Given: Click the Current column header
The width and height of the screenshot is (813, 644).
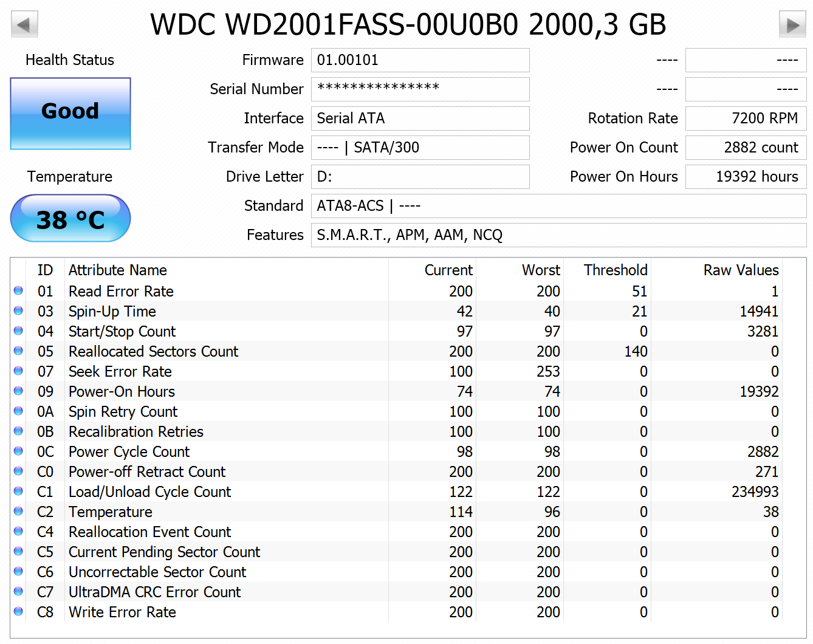Looking at the screenshot, I should (x=448, y=270).
